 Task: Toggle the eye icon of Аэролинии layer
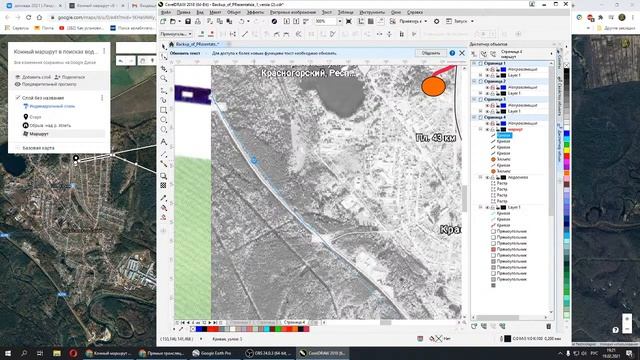pyautogui.click(x=487, y=178)
